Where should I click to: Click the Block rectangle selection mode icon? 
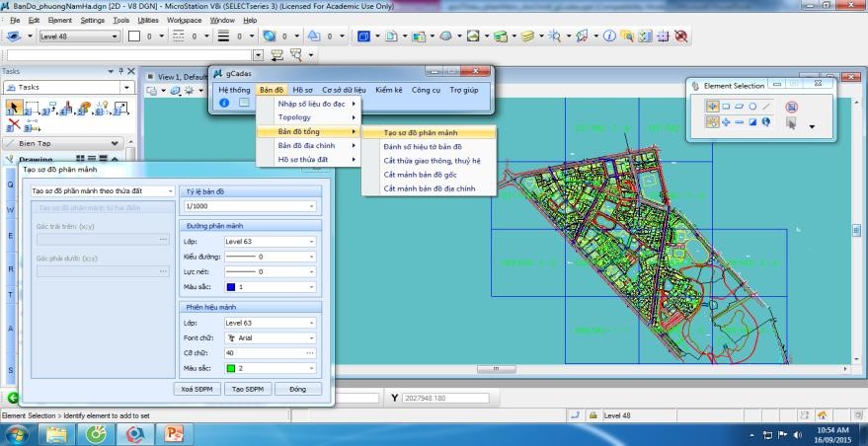725,106
